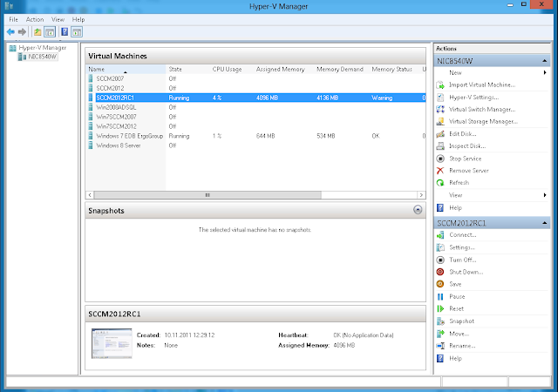Open Virtual Switch Manager
The image size is (558, 392).
(482, 109)
